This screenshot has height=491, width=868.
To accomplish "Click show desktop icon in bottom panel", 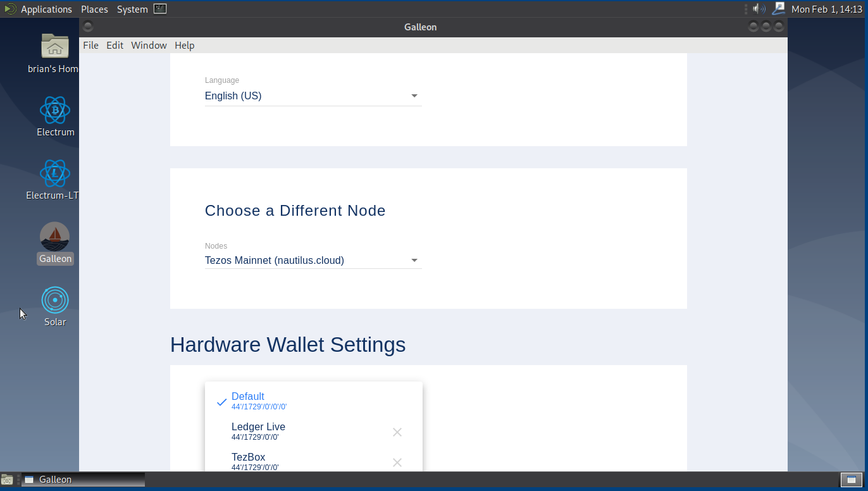I will [x=7, y=480].
